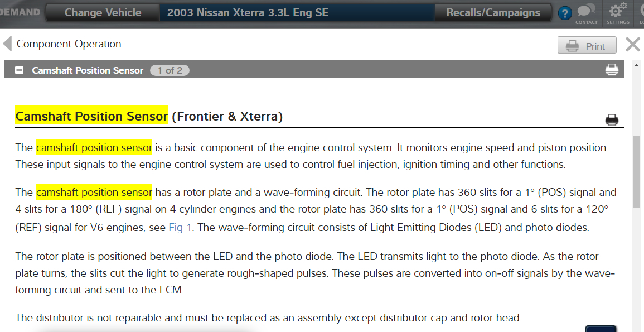This screenshot has width=644, height=332.
Task: Close the Component Operation panel
Action: [633, 45]
